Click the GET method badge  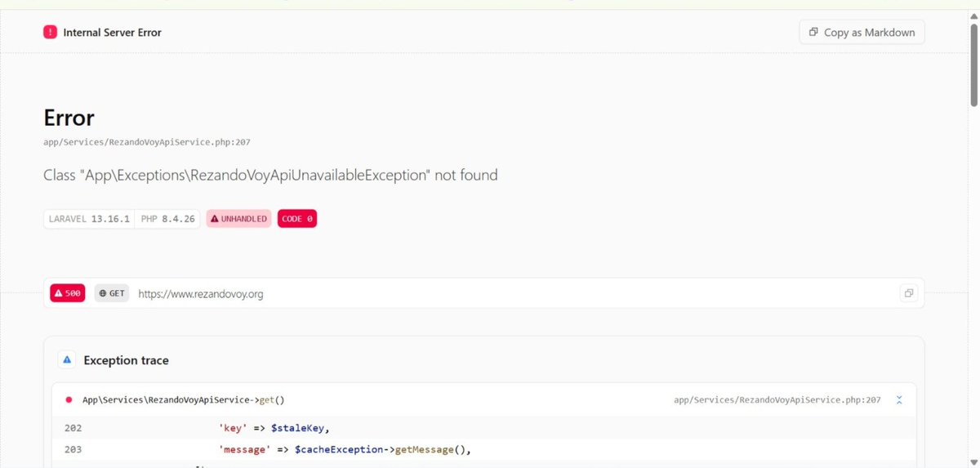coord(113,293)
